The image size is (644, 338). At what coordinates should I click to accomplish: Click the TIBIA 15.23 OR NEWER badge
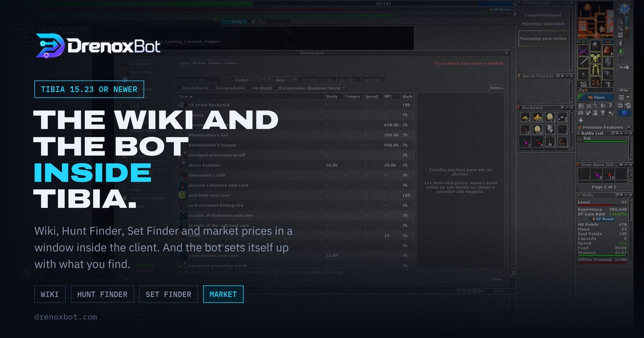[x=89, y=89]
